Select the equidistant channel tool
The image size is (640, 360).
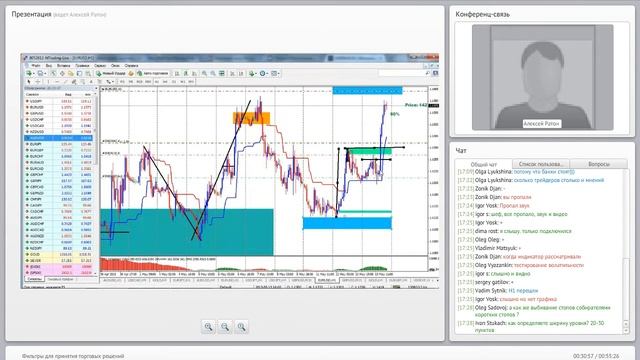(74, 82)
